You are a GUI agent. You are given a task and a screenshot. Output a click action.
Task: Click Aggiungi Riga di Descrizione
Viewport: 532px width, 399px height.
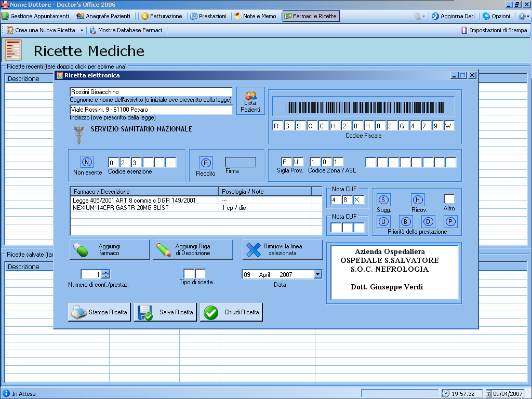[x=193, y=250]
